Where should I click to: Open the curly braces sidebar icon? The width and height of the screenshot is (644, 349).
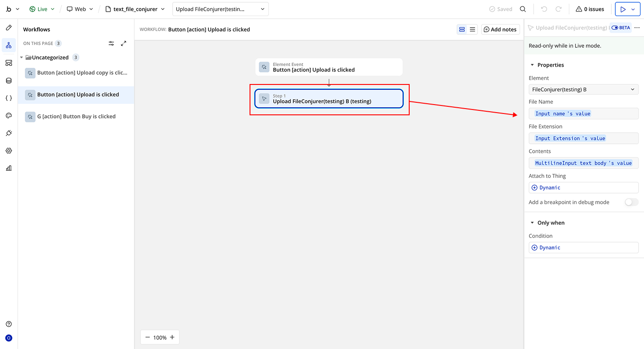point(8,98)
